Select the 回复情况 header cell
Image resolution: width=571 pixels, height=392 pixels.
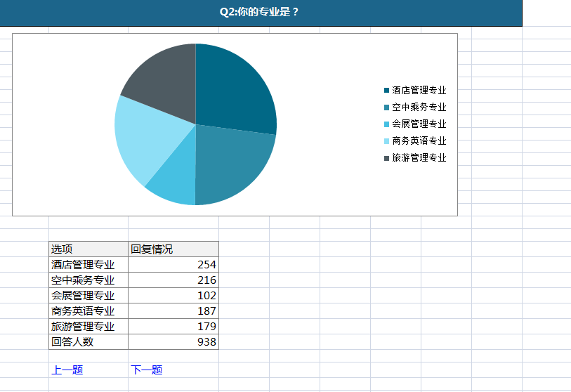[173, 249]
